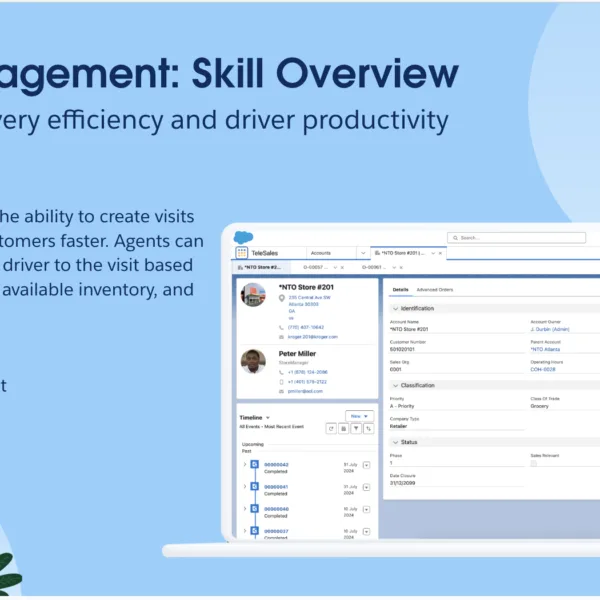Click inside the global Search field
600x600 pixels.
[x=516, y=238]
